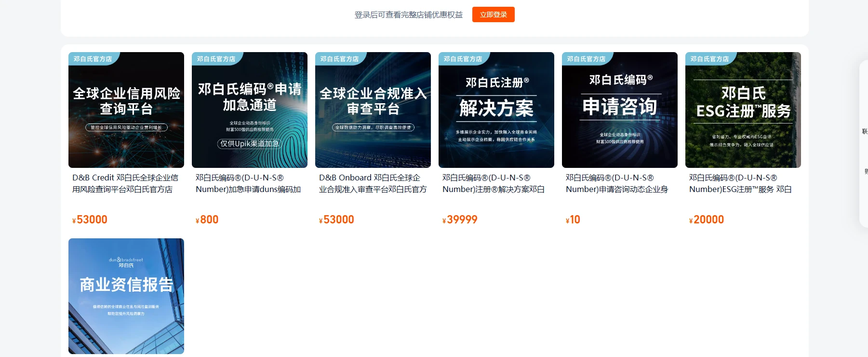Image resolution: width=868 pixels, height=357 pixels.
Task: Click the ¥53000 price under D&B Onboard
Action: point(337,220)
